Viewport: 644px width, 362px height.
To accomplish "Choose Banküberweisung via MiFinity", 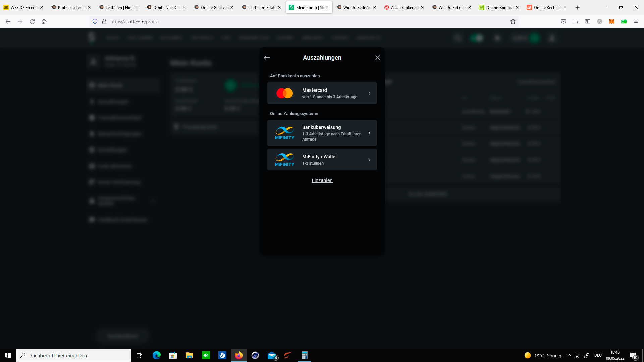I will [x=322, y=133].
